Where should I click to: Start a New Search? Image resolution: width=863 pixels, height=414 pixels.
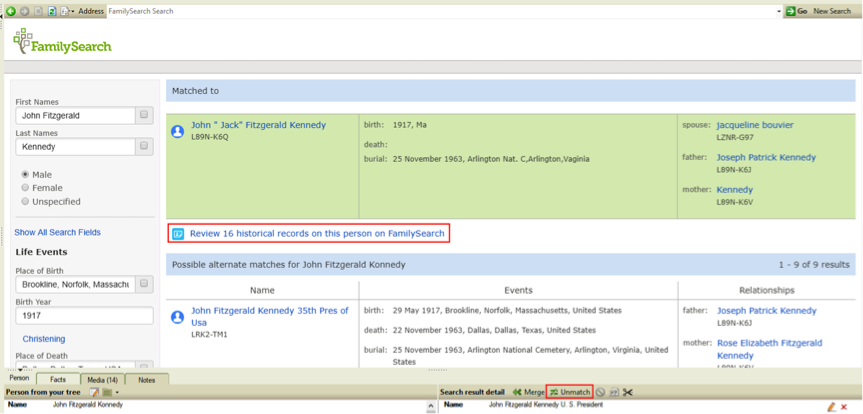tap(832, 11)
